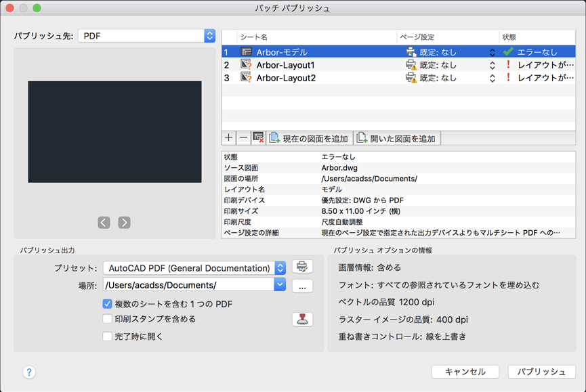Image resolution: width=586 pixels, height=392 pixels.
Task: Expand the 場所 path dropdown arrow
Action: (x=280, y=285)
